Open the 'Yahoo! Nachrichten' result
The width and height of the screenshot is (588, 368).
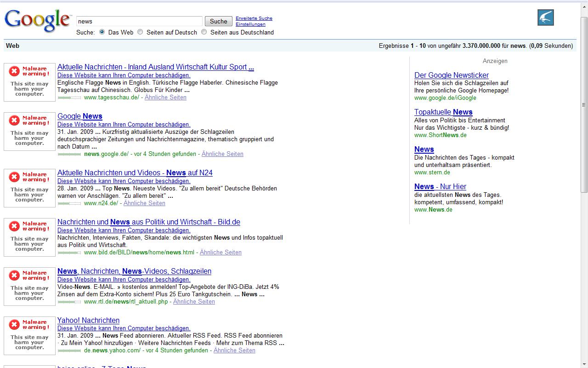click(88, 321)
